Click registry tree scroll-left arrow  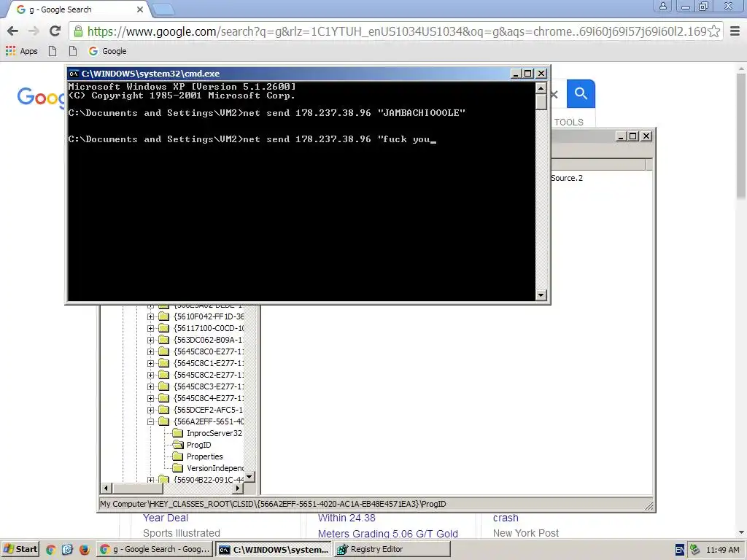click(x=107, y=488)
